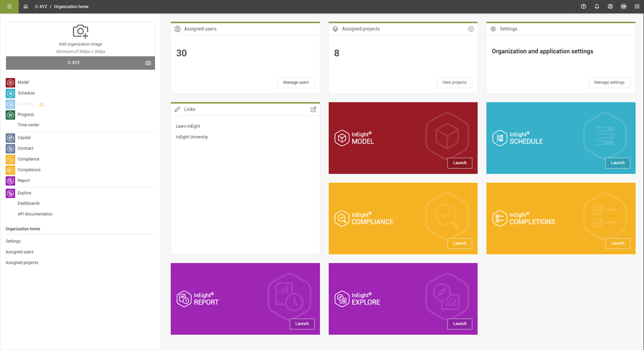The width and height of the screenshot is (644, 350).
Task: Click the Manage users button
Action: tap(296, 83)
